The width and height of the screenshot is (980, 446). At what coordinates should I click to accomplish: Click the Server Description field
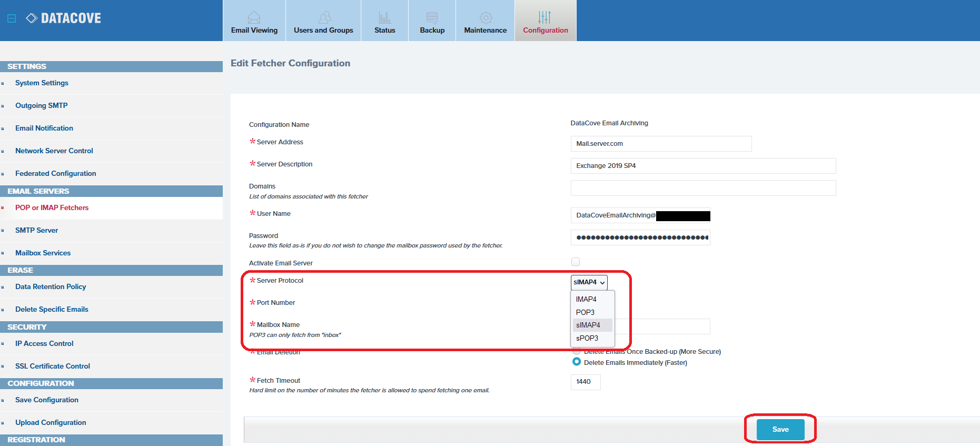coord(703,166)
